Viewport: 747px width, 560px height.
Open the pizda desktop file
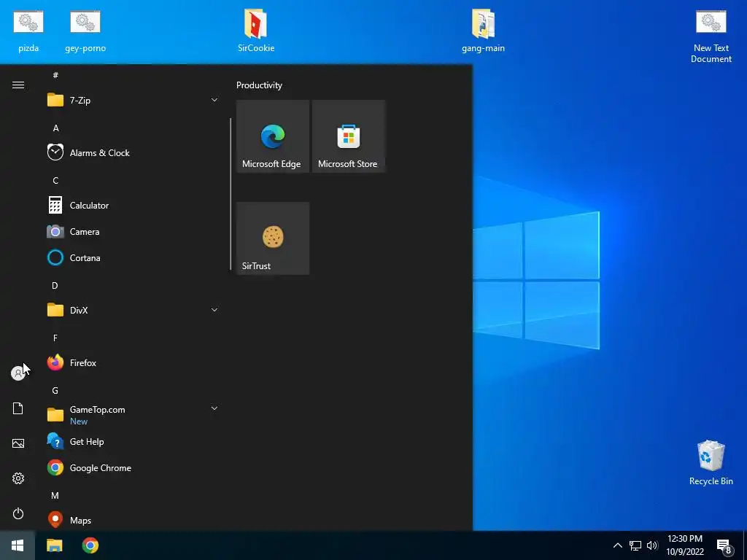pos(28,31)
